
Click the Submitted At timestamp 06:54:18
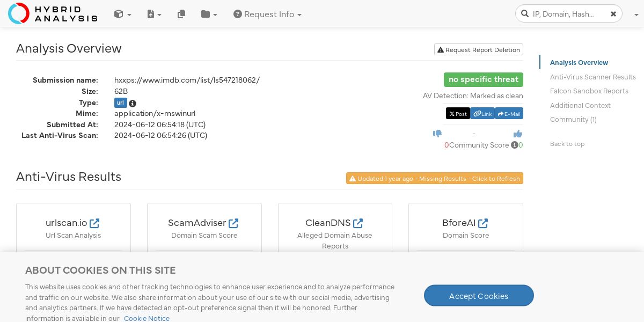pos(160,125)
